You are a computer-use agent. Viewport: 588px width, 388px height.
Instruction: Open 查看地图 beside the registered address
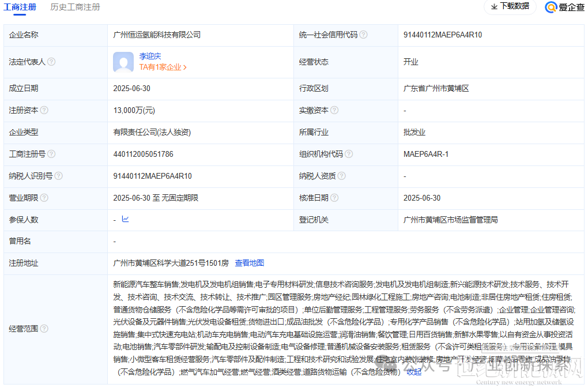(x=250, y=262)
